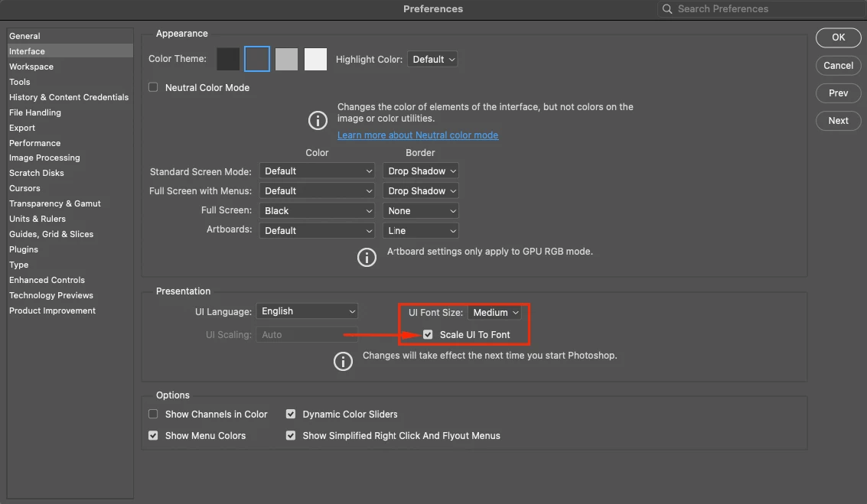The image size is (867, 504).
Task: Open General preferences category
Action: click(70, 36)
